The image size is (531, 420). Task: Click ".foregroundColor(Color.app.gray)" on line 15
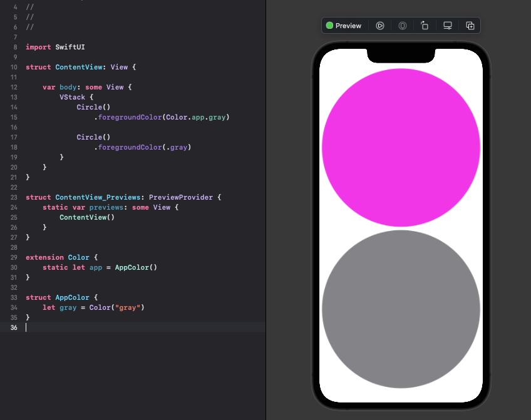[162, 117]
